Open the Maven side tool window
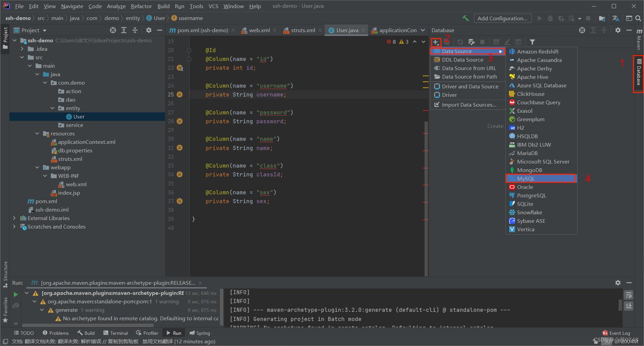The width and height of the screenshot is (644, 346). pyautogui.click(x=639, y=39)
